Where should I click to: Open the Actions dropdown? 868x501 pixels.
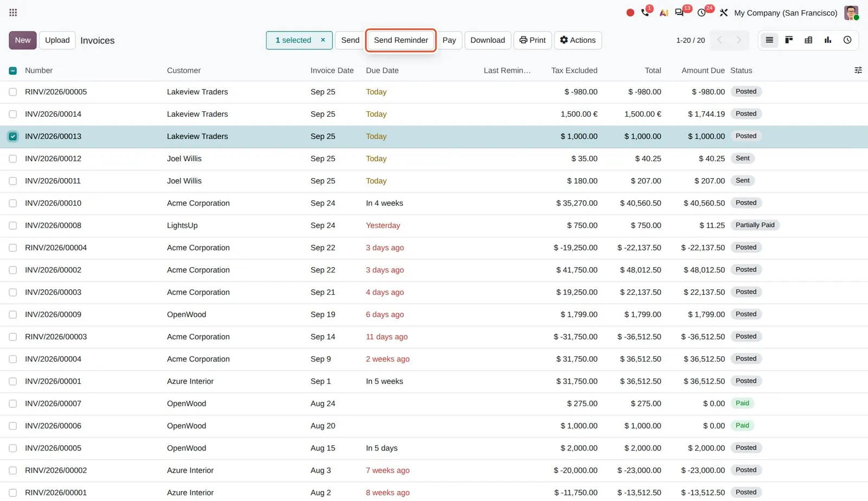tap(578, 40)
